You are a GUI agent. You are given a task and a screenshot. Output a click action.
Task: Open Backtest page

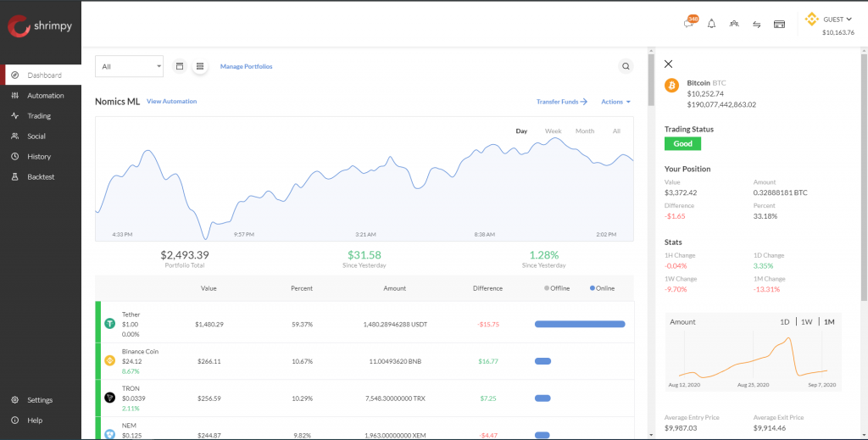(41, 177)
